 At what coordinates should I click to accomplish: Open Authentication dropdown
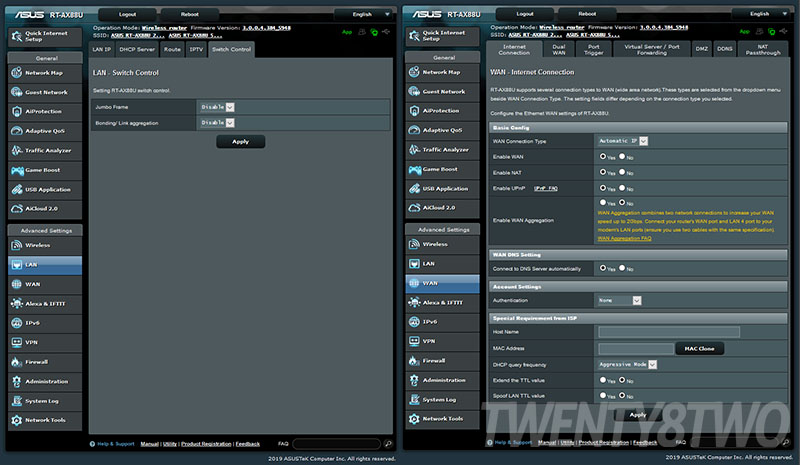pyautogui.click(x=619, y=300)
